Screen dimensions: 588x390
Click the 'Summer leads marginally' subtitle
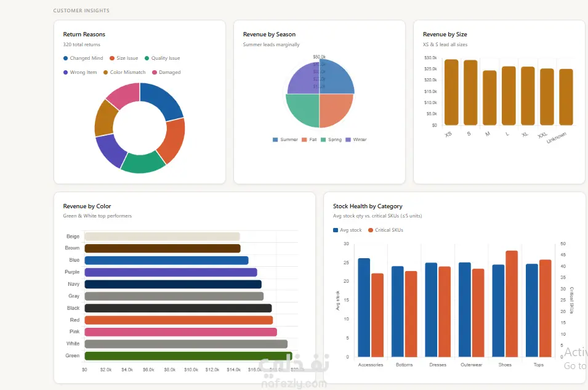[x=271, y=44]
